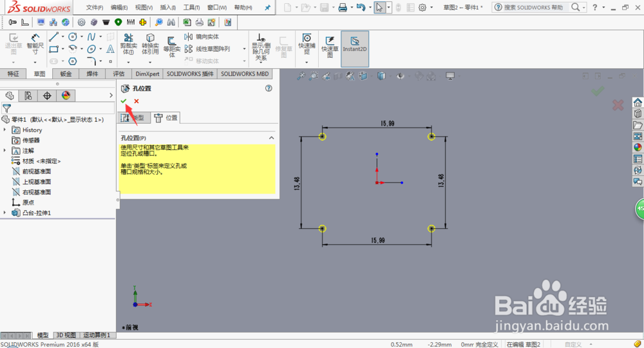The height and width of the screenshot is (348, 644).
Task: Click the Print icon in title bar
Action: tap(343, 7)
